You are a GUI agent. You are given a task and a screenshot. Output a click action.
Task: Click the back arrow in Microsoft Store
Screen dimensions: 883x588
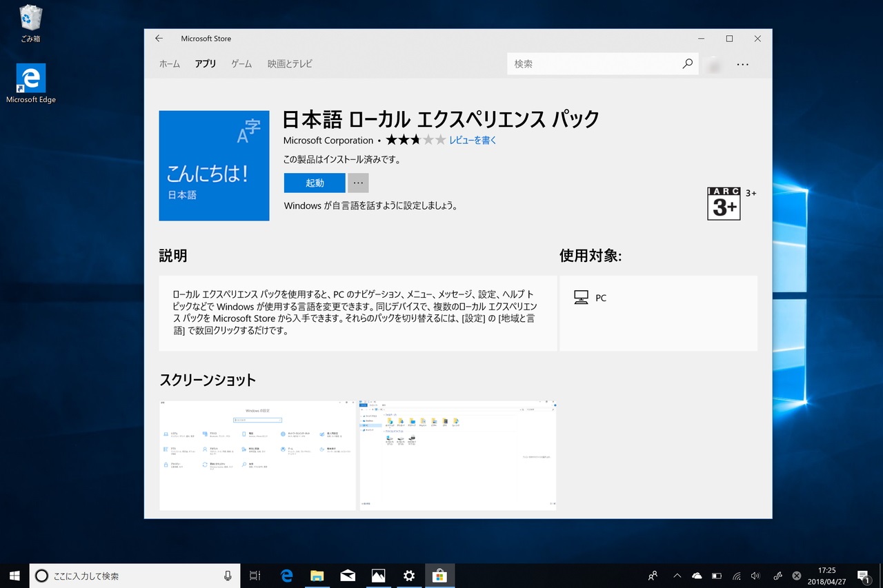(x=159, y=39)
